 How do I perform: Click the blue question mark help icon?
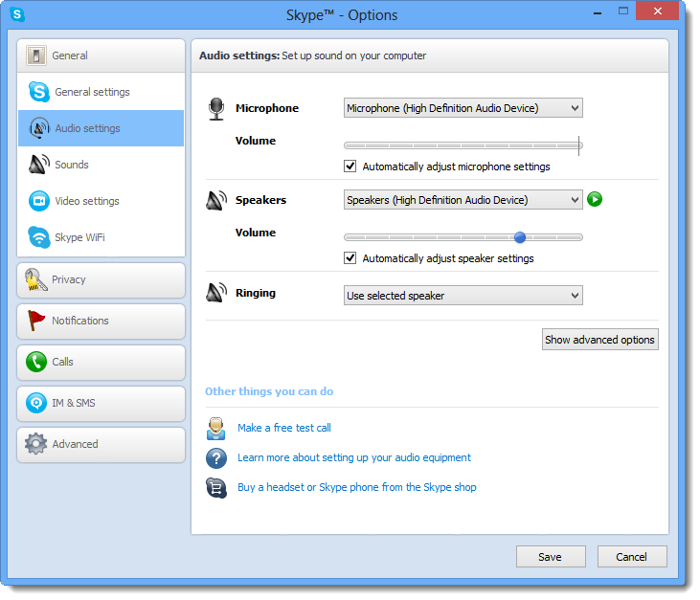pos(216,458)
